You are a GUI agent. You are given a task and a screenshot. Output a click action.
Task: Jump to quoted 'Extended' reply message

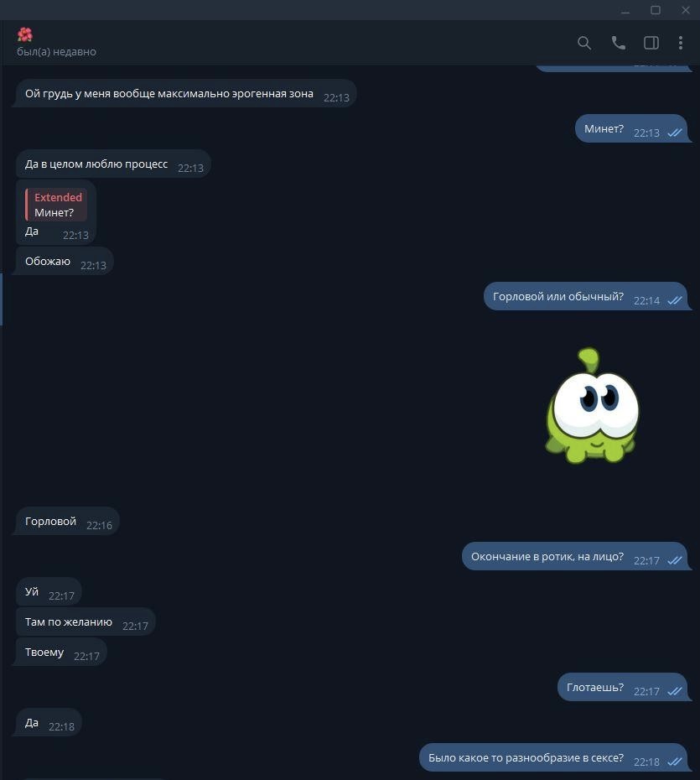coord(56,205)
